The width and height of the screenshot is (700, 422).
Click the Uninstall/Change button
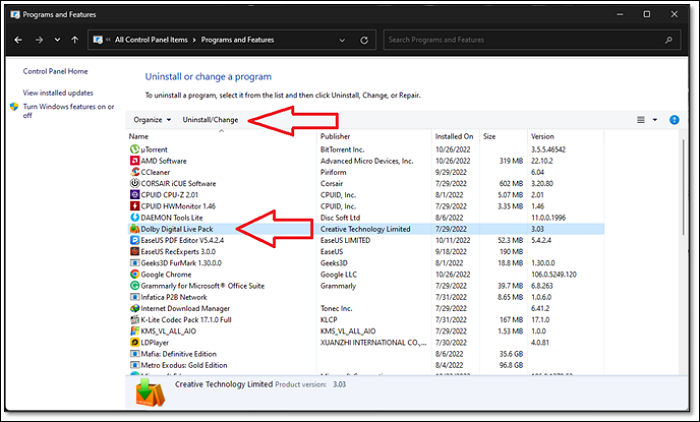pos(210,120)
